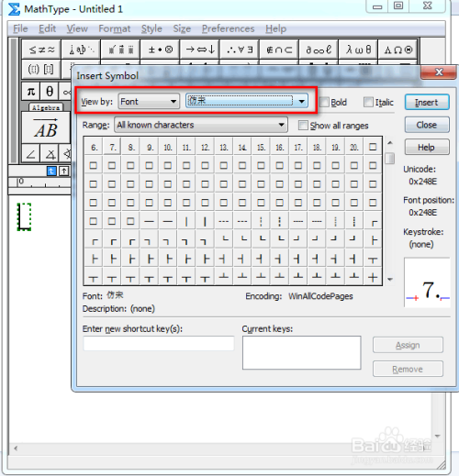This screenshot has width=459, height=476.
Task: Click the Insert button
Action: (x=427, y=102)
